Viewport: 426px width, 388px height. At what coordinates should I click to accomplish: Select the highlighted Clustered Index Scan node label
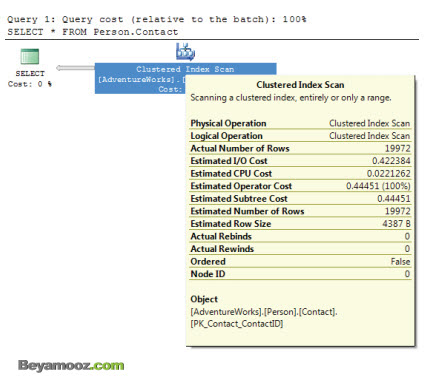[x=185, y=78]
